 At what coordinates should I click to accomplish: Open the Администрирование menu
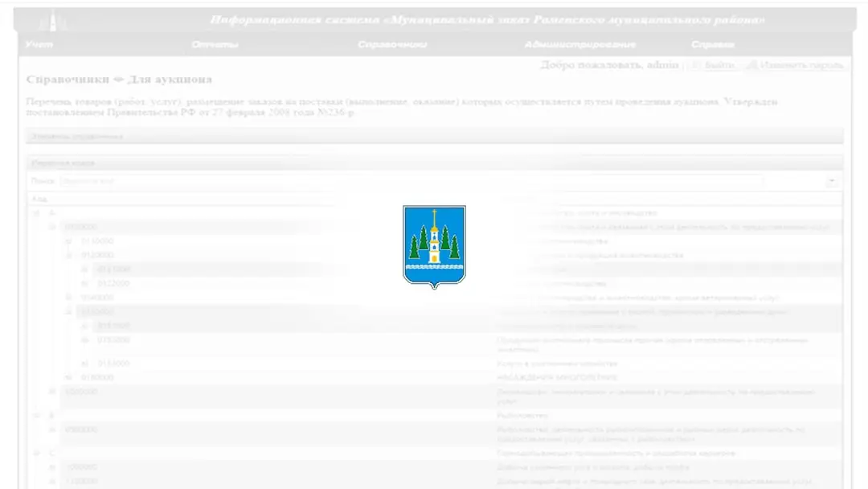pyautogui.click(x=580, y=44)
